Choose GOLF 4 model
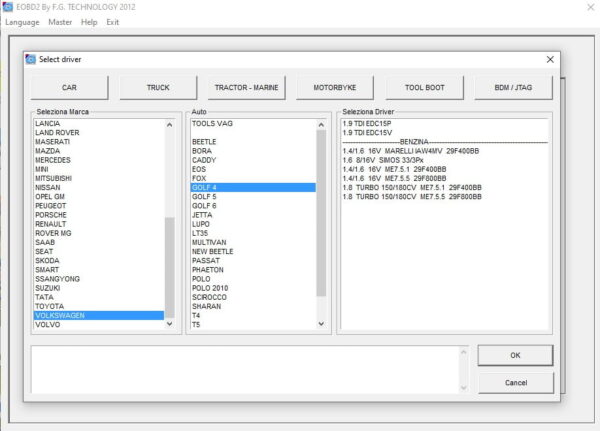The width and height of the screenshot is (600, 431). coord(253,188)
